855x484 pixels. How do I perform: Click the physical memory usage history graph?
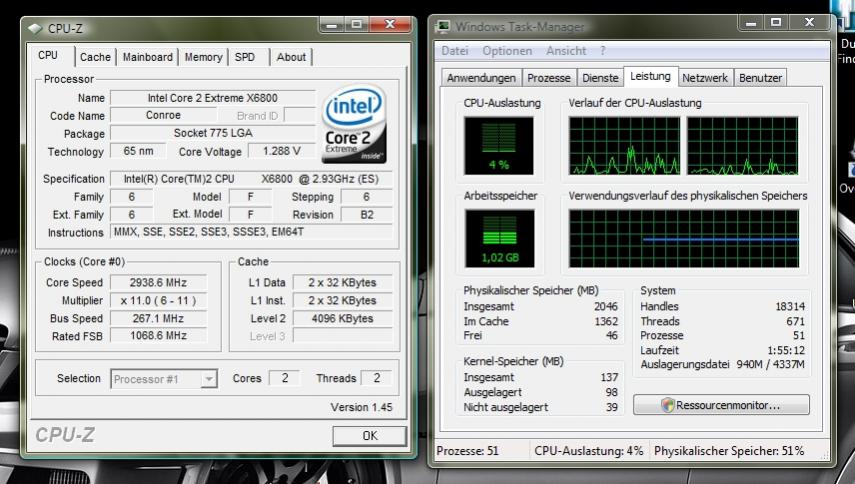[684, 238]
